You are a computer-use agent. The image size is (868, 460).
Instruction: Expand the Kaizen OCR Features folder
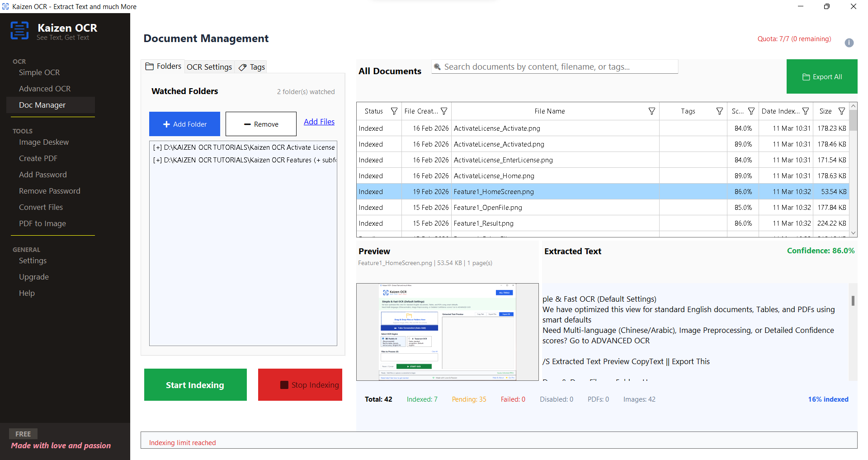click(x=157, y=160)
